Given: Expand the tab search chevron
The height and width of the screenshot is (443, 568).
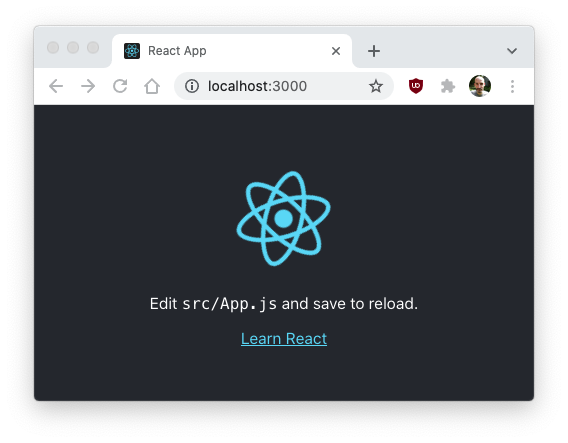Looking at the screenshot, I should coord(512,51).
